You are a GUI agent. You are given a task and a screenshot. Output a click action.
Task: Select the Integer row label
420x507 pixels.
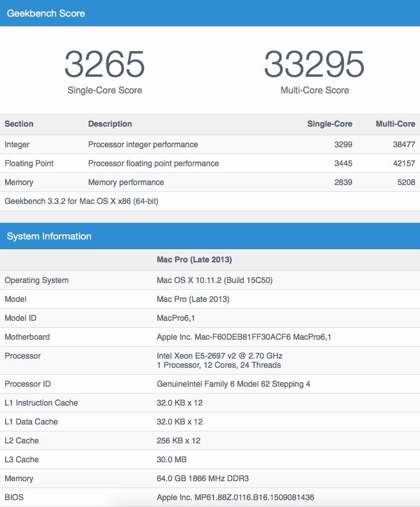[x=17, y=144]
